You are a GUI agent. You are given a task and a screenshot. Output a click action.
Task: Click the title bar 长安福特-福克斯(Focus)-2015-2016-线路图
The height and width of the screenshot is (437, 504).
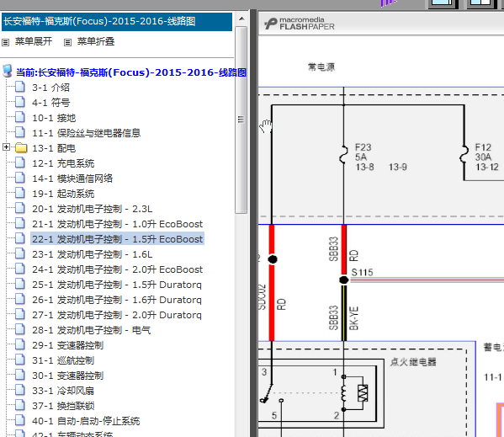point(117,22)
